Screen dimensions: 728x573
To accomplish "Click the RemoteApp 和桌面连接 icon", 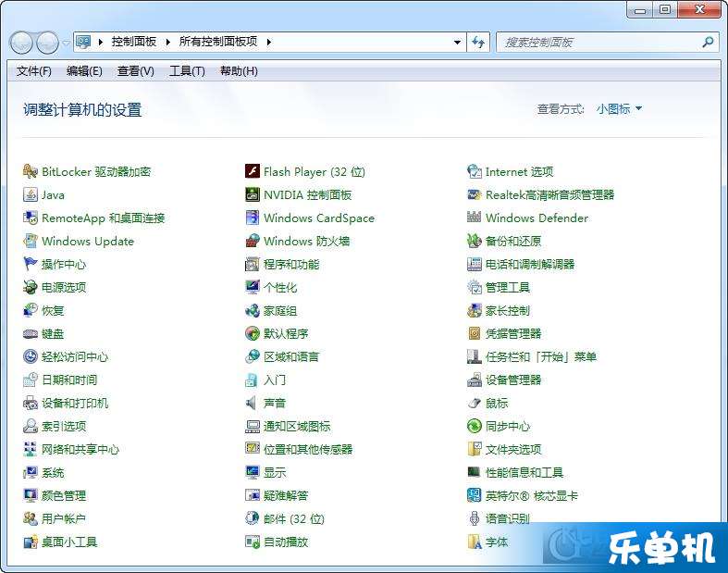I will 31,218.
